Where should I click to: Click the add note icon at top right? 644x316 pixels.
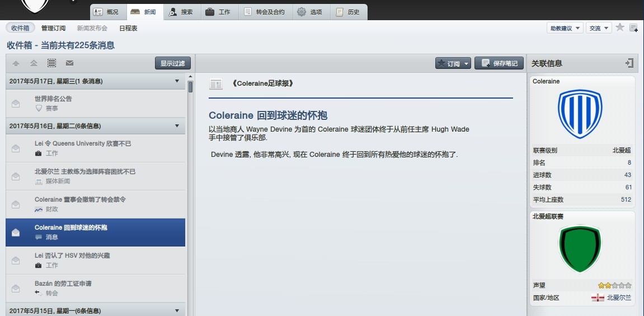[x=633, y=27]
